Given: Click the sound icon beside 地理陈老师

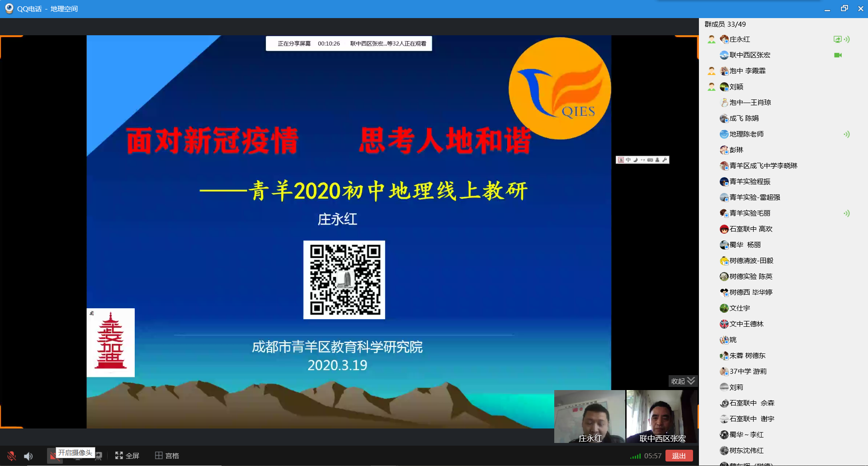Looking at the screenshot, I should 846,134.
